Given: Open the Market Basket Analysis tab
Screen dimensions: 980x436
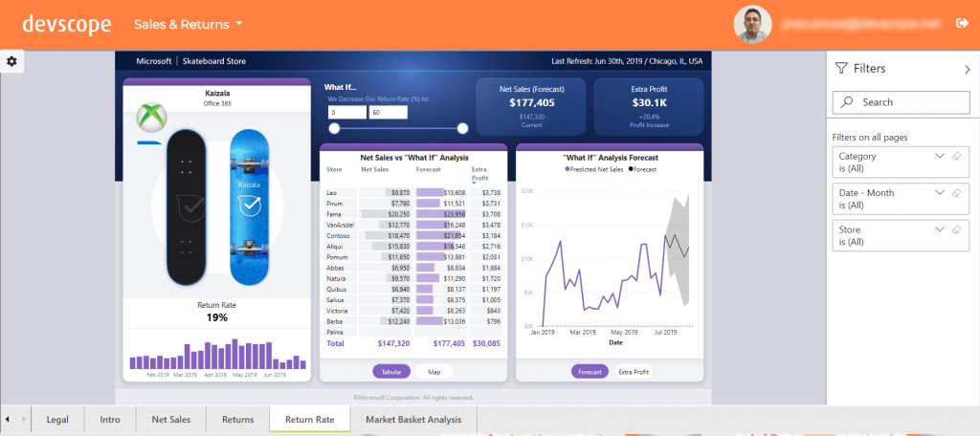Looking at the screenshot, I should [413, 419].
